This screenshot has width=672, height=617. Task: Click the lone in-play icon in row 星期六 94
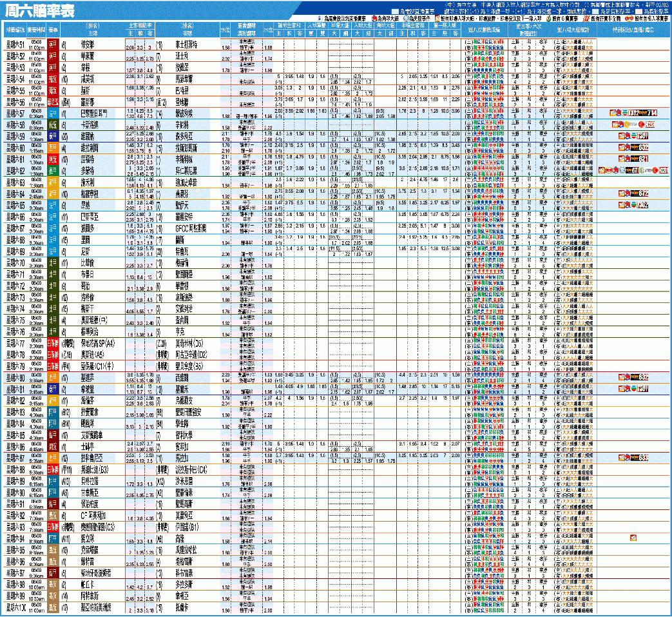(633, 538)
